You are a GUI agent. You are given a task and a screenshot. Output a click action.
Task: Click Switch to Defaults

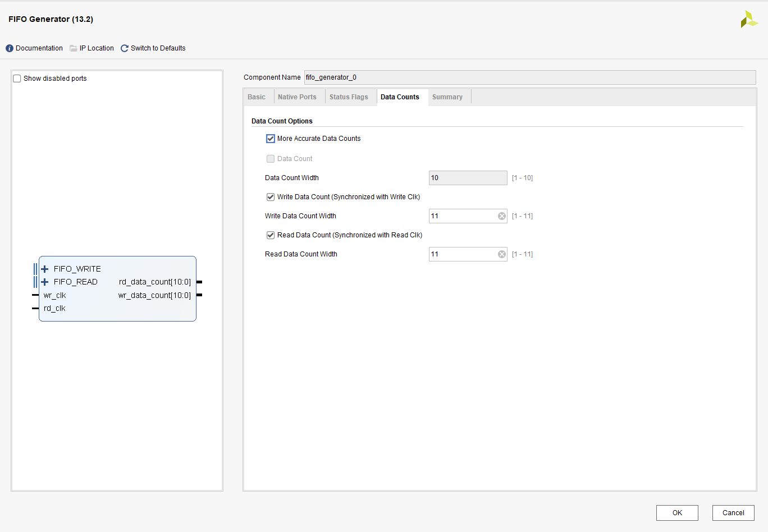tap(158, 48)
